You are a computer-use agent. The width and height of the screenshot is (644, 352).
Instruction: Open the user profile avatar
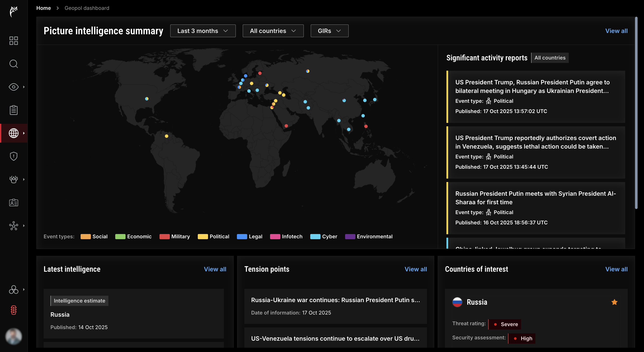point(13,336)
